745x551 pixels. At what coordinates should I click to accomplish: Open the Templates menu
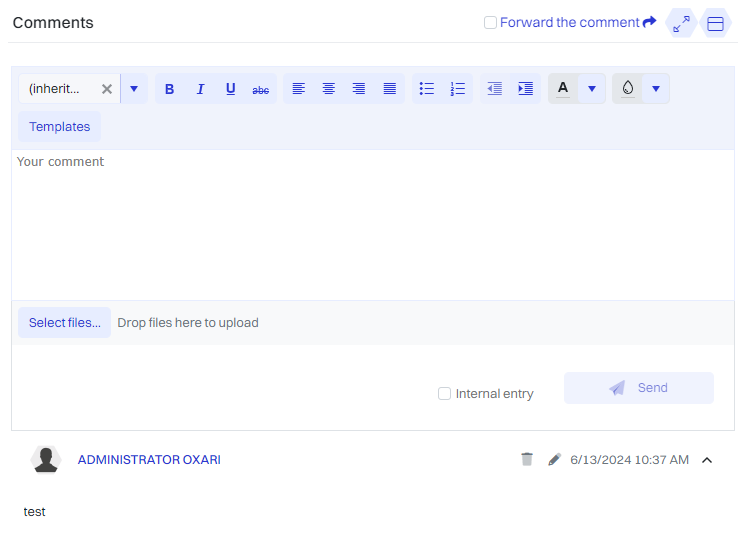click(59, 127)
